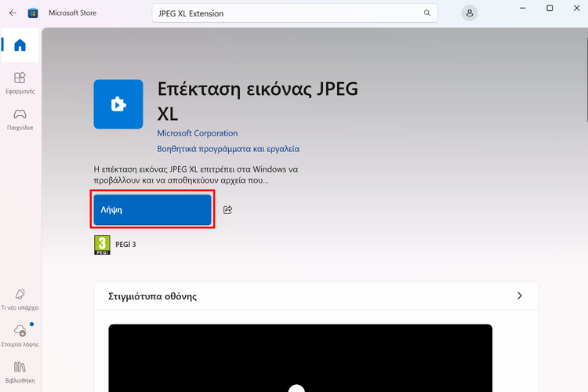Click the Microsoft Store logo icon

click(33, 13)
